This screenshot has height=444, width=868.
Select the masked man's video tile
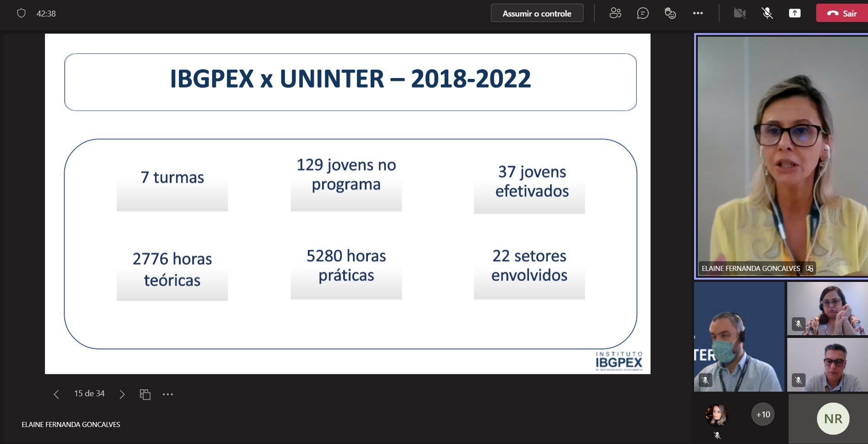click(739, 337)
